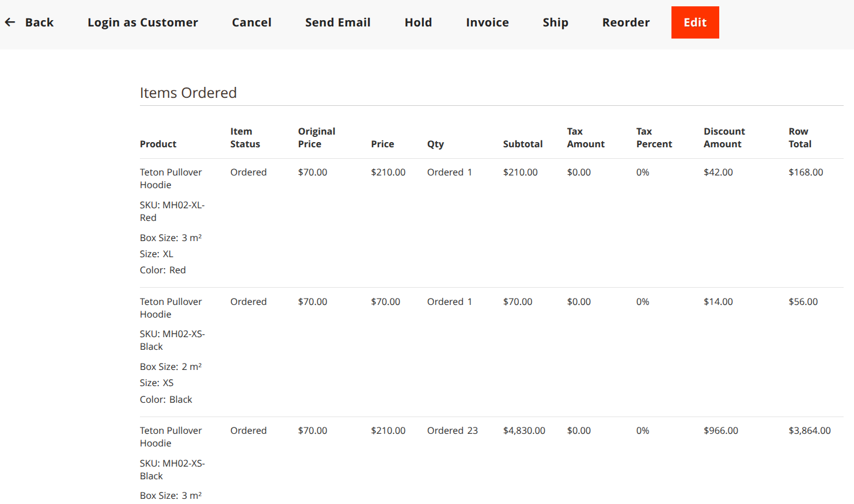Click the Product column header
Screen dimensions: 854x504
(x=158, y=144)
